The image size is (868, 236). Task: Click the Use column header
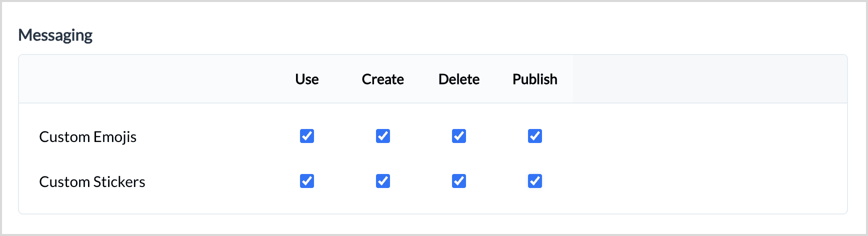(x=307, y=79)
